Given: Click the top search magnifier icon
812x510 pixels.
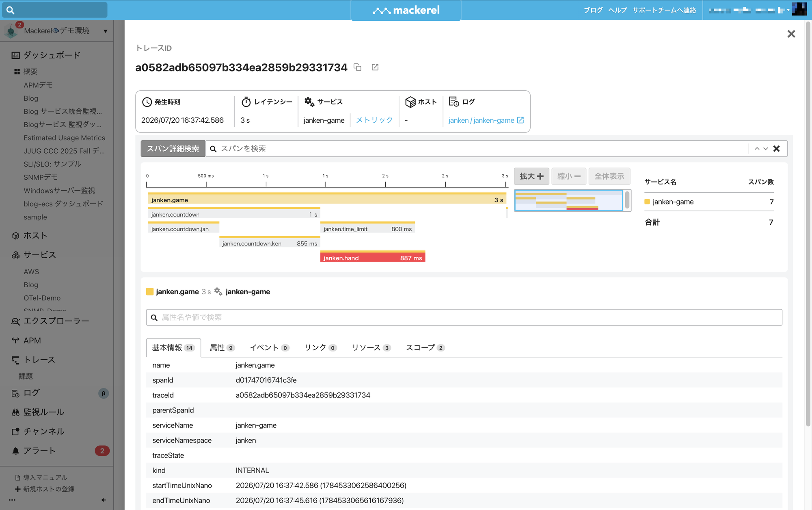Looking at the screenshot, I should coord(11,10).
